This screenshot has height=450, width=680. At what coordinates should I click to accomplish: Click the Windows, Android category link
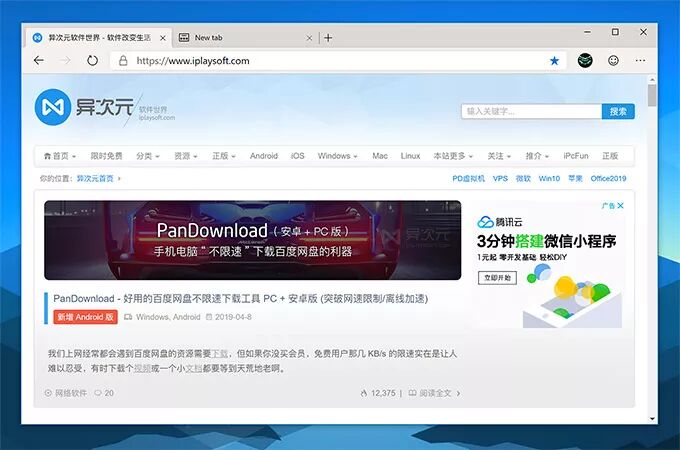tap(168, 317)
